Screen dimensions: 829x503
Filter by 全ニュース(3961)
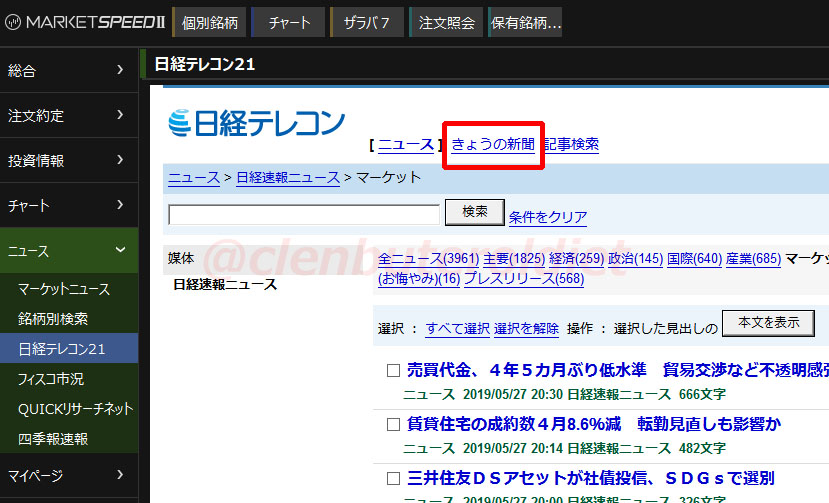[x=428, y=259]
